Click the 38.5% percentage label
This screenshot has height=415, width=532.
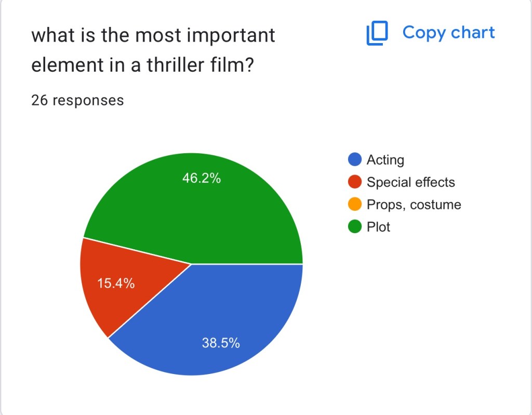coord(221,343)
